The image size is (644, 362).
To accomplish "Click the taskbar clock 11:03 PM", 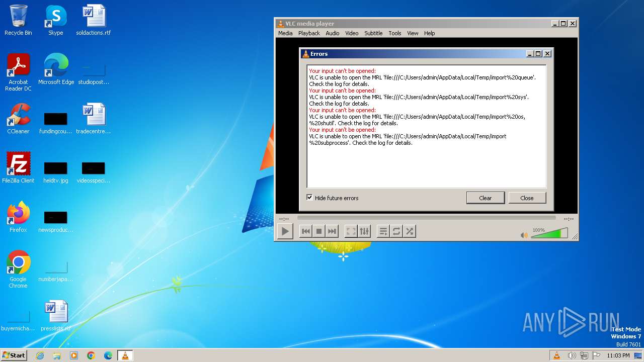I will [618, 355].
